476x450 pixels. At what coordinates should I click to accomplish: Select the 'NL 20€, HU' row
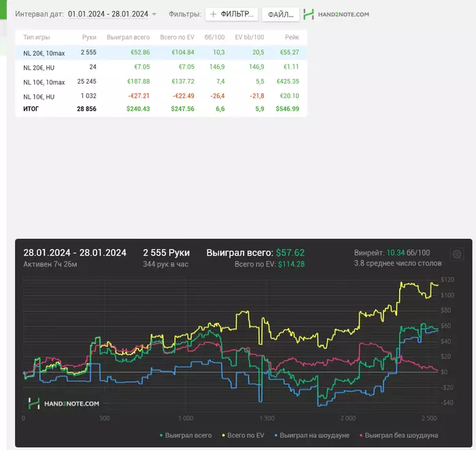click(x=38, y=67)
